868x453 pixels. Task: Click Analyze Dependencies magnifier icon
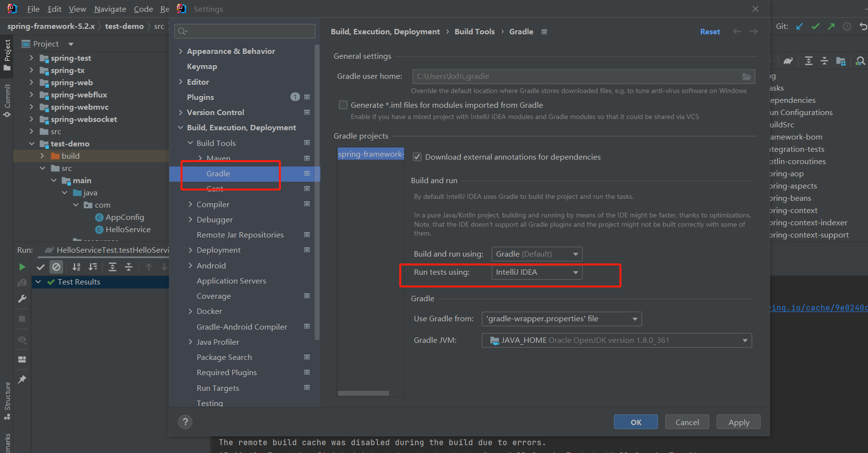860,61
